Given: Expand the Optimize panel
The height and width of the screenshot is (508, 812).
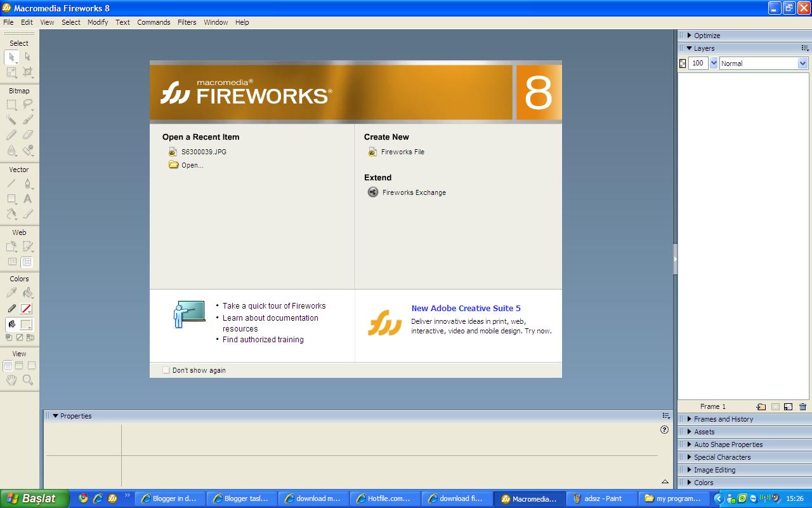Looking at the screenshot, I should (690, 36).
